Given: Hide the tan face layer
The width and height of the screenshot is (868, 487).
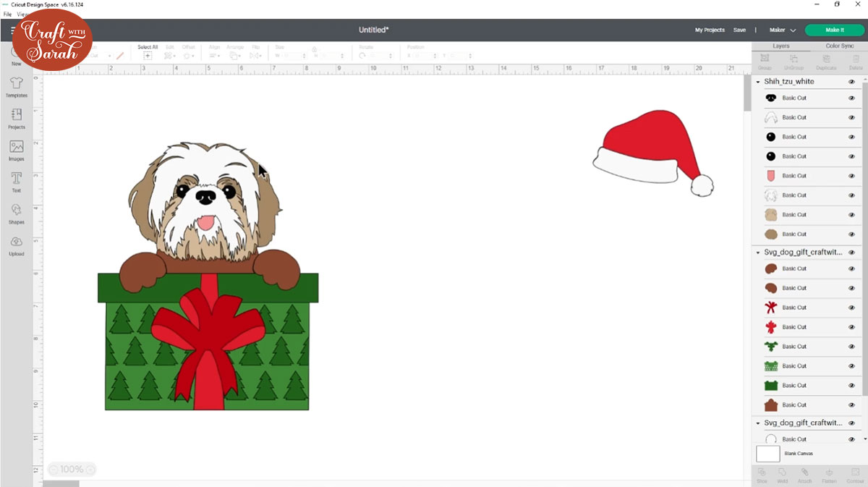Looking at the screenshot, I should (851, 215).
